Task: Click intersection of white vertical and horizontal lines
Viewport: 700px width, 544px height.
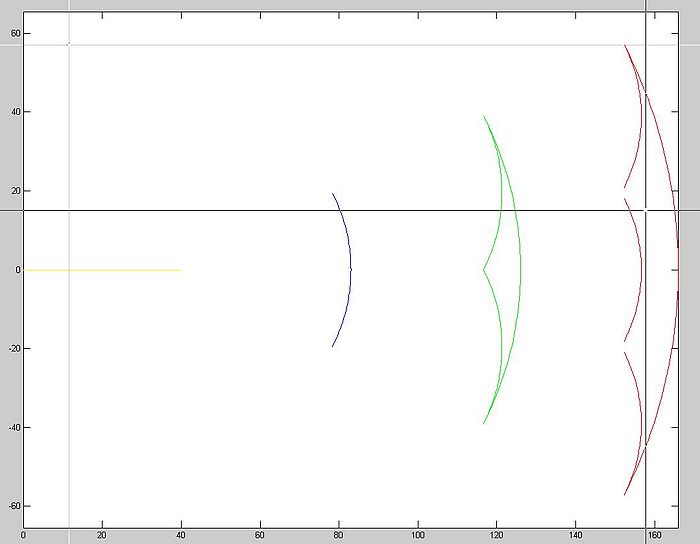Action: coord(68,44)
